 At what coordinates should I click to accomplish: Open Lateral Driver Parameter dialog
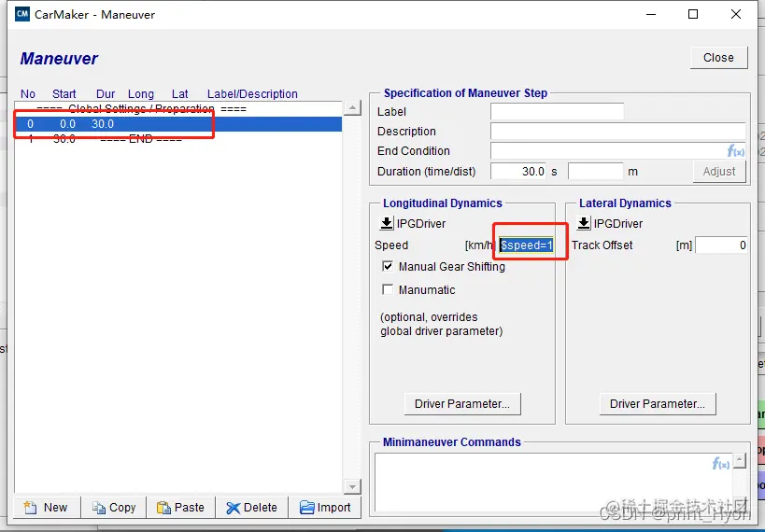pyautogui.click(x=658, y=404)
